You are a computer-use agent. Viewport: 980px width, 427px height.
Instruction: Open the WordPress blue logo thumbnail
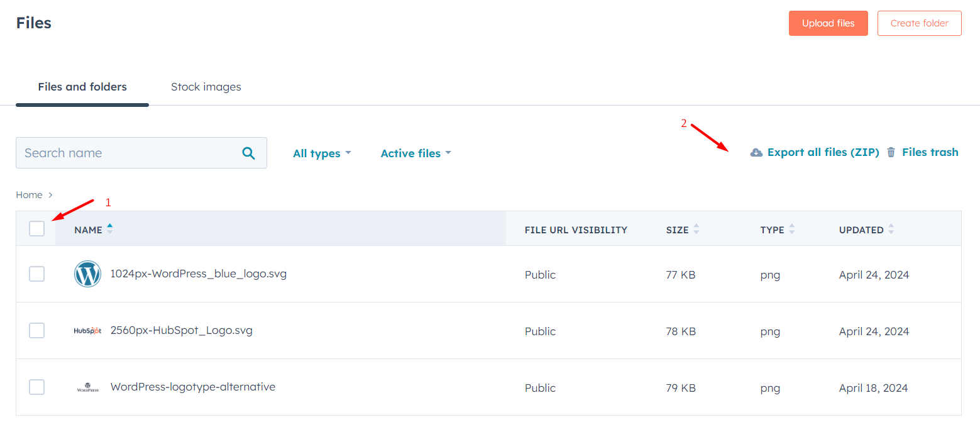pyautogui.click(x=87, y=274)
